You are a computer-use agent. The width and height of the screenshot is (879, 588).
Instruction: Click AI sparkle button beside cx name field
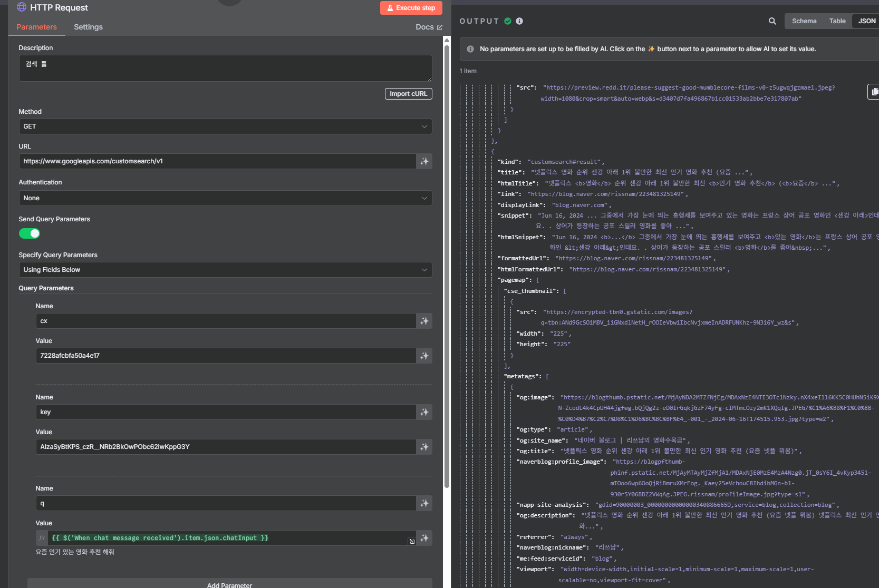click(424, 321)
